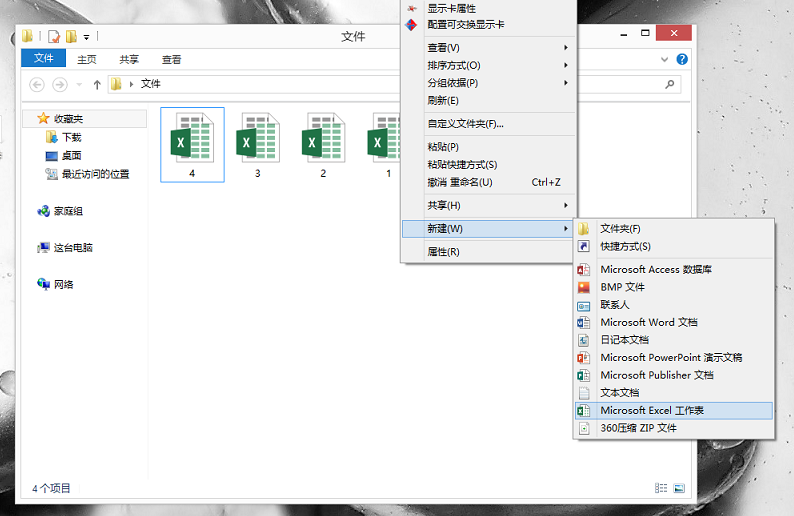
Task: Select the Excel file named 2
Action: click(x=323, y=145)
